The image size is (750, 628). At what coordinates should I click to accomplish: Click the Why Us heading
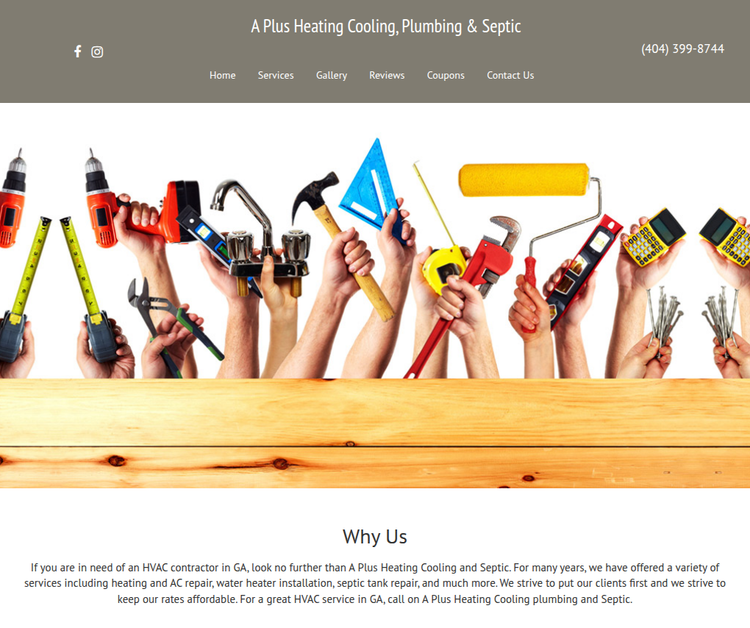375,537
